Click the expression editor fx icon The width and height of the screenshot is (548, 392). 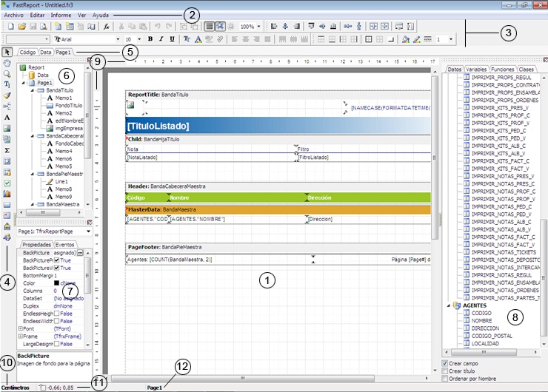[x=107, y=26]
